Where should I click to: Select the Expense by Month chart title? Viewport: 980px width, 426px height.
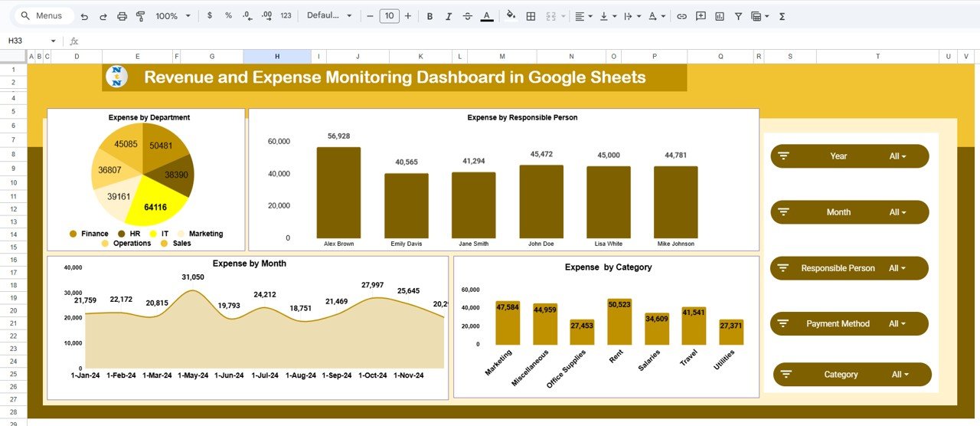pyautogui.click(x=250, y=264)
